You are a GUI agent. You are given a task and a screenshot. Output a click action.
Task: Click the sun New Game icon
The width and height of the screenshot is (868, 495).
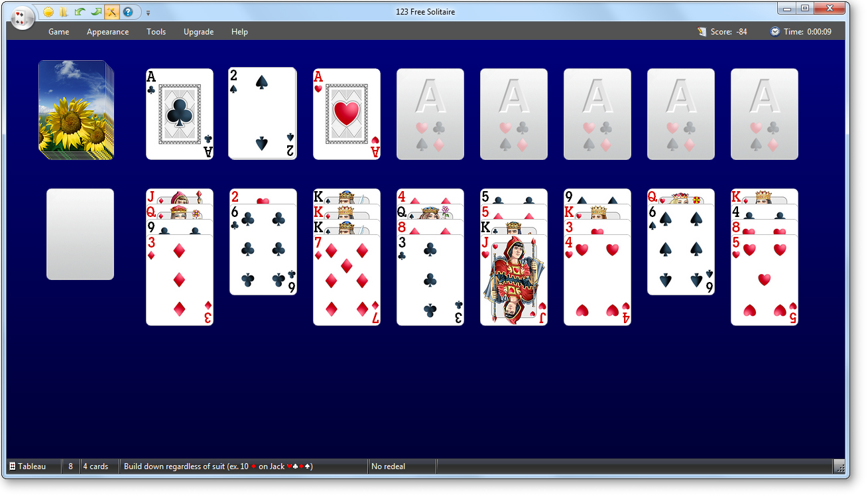(x=48, y=12)
